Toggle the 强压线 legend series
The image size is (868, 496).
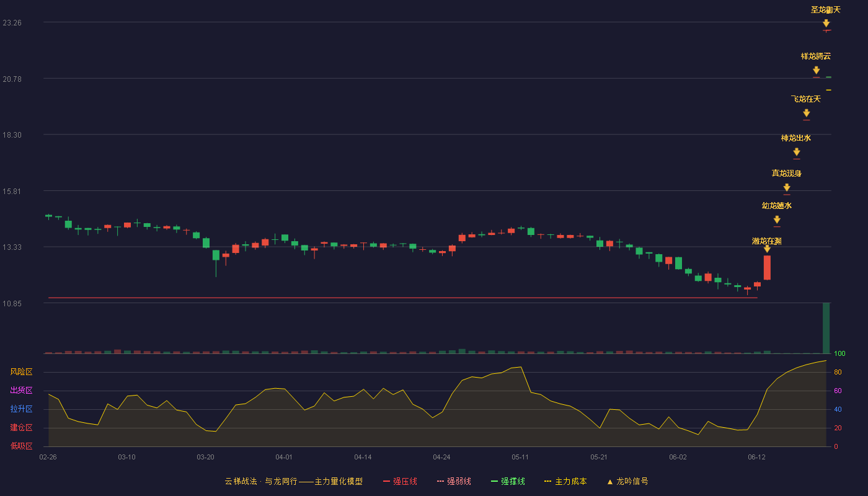[400, 481]
